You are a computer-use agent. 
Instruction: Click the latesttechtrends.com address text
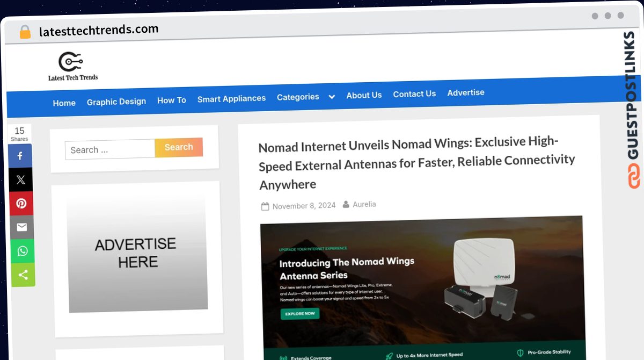[x=99, y=30]
